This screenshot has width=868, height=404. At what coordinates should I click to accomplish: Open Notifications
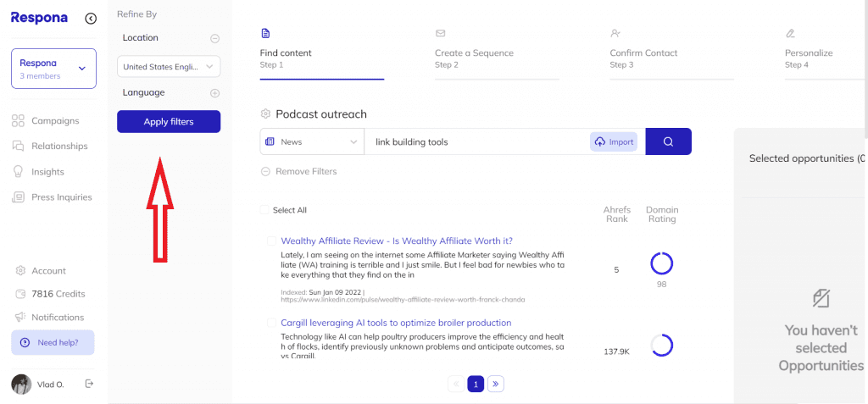point(58,317)
